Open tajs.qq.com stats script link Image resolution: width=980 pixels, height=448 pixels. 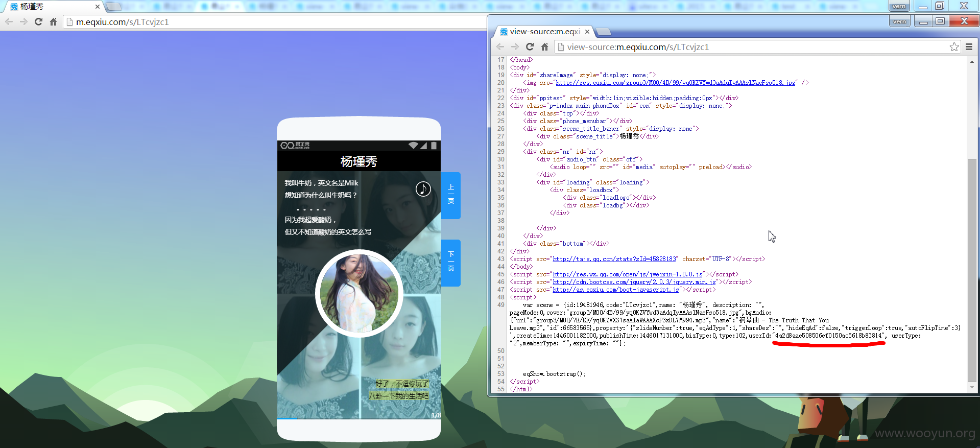(x=614, y=259)
